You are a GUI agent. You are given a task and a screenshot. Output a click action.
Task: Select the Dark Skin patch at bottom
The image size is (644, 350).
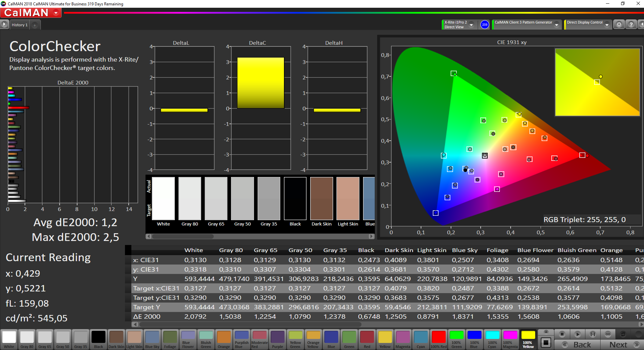pyautogui.click(x=116, y=340)
